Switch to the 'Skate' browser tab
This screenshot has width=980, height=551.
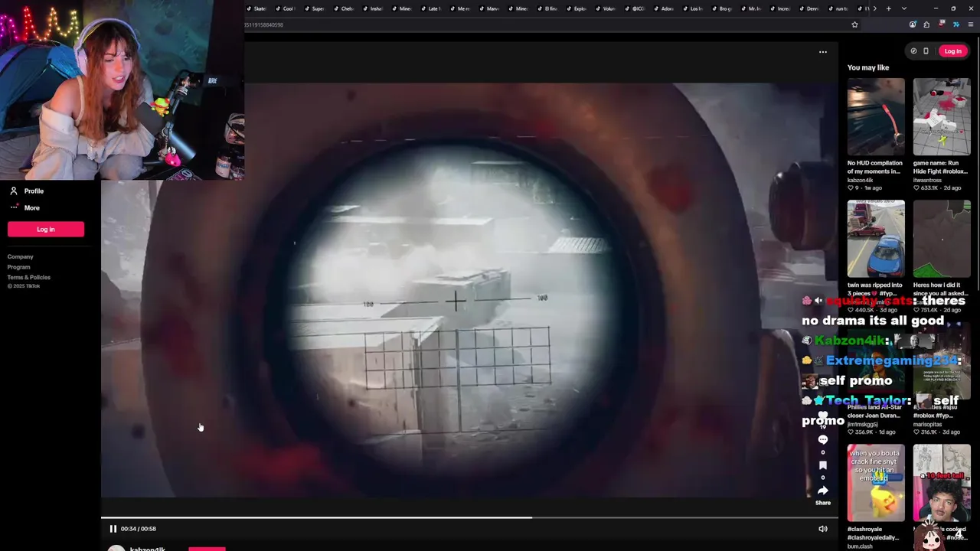click(x=257, y=8)
